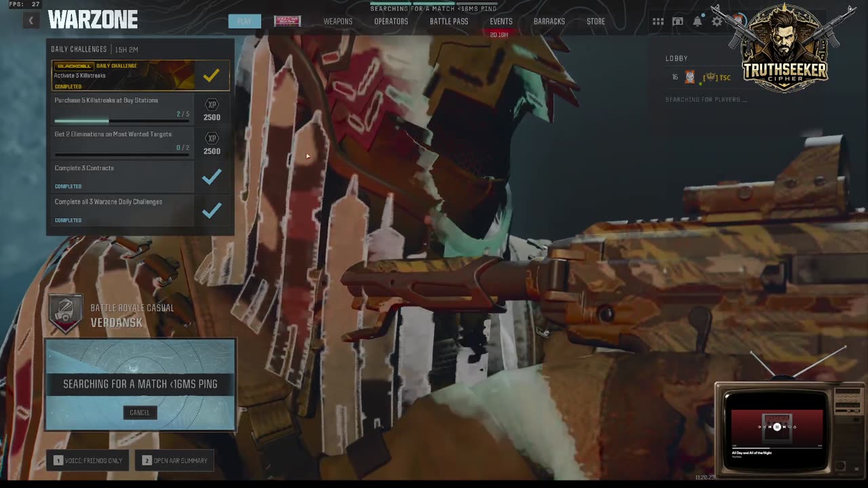Click the Purchase 5 Killstreaks progress bar
Screen dimensions: 868x488
click(122, 121)
